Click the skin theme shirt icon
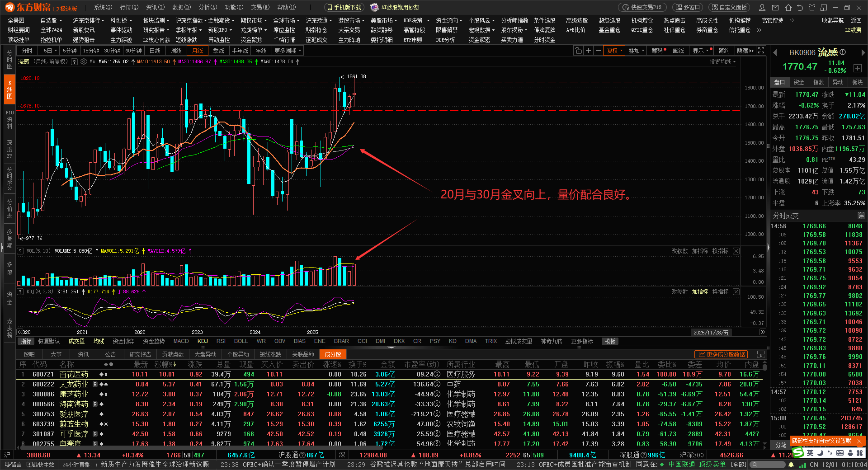Screen dimensions: 868x470 (812, 8)
